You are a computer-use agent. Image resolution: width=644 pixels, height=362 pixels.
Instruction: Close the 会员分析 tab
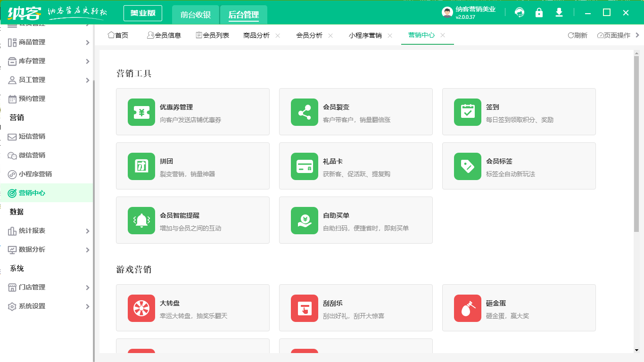click(330, 35)
